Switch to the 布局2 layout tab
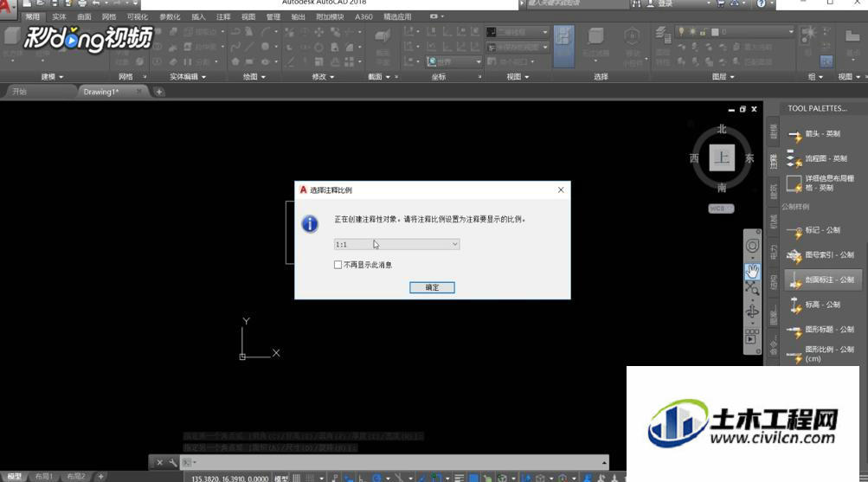The height and width of the screenshot is (482, 868). click(x=76, y=477)
